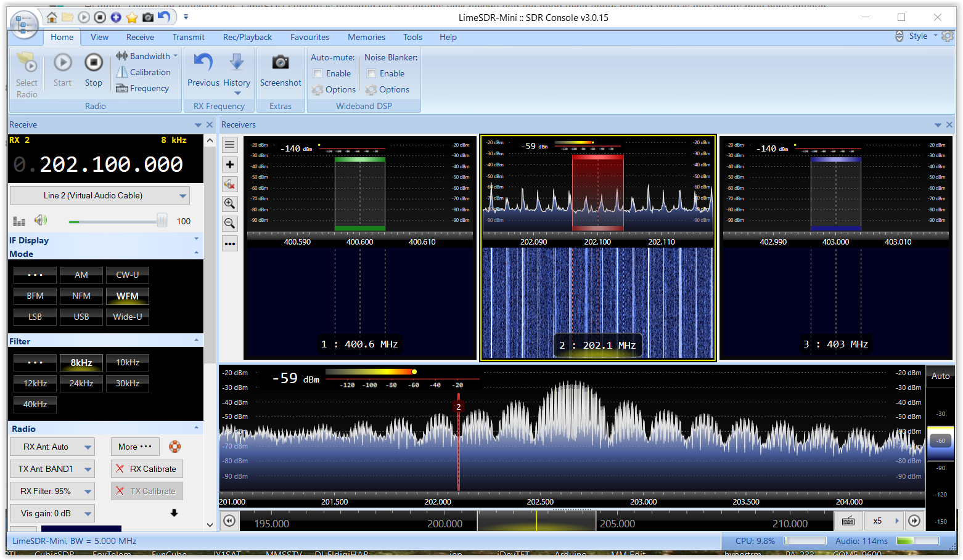Open the Transmit ribbon tab
The width and height of the screenshot is (963, 560).
coord(188,37)
